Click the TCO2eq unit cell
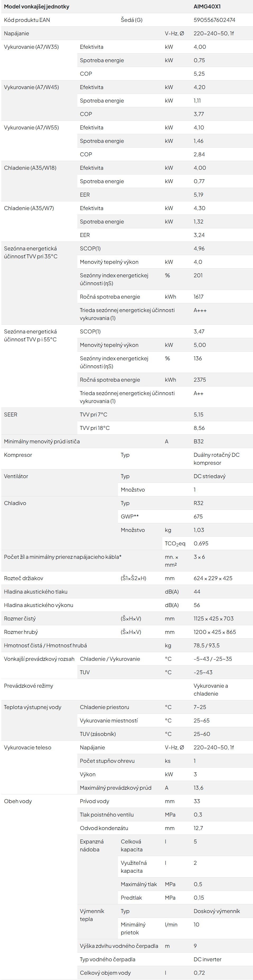 click(x=175, y=544)
